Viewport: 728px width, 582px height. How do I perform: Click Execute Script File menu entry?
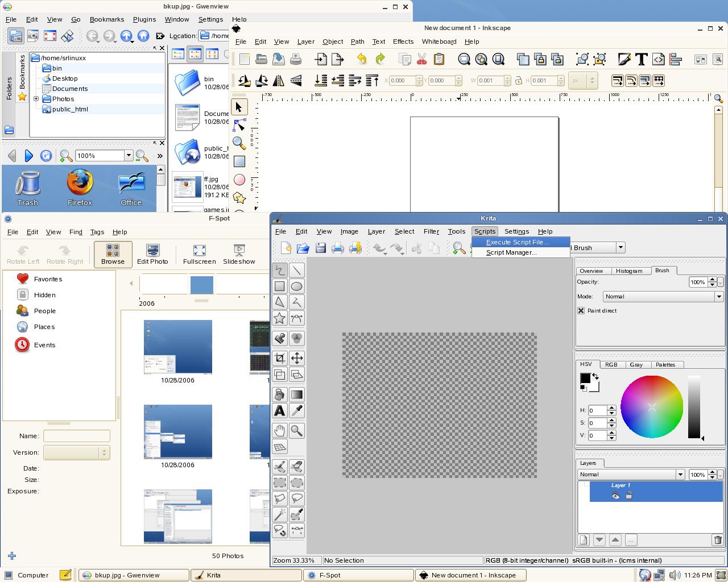point(520,242)
